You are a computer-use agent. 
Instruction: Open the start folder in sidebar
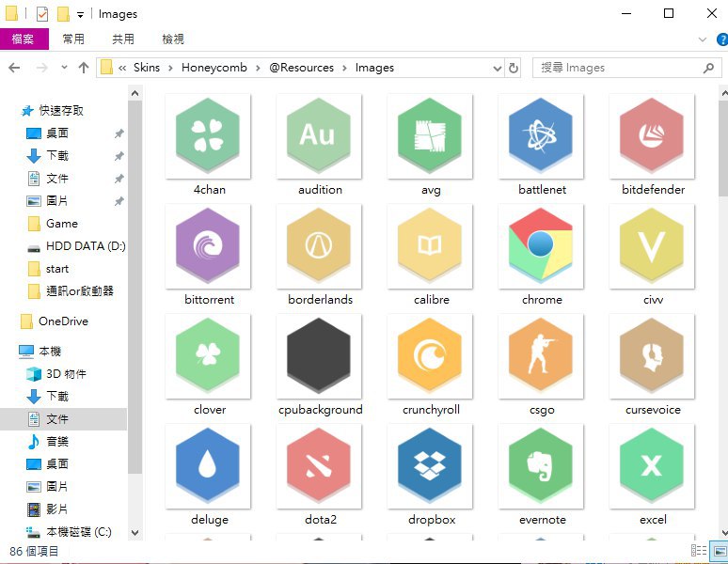(57, 269)
